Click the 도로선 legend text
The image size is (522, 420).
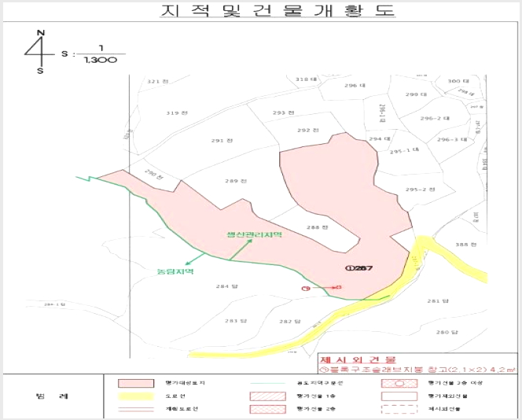[175, 396]
